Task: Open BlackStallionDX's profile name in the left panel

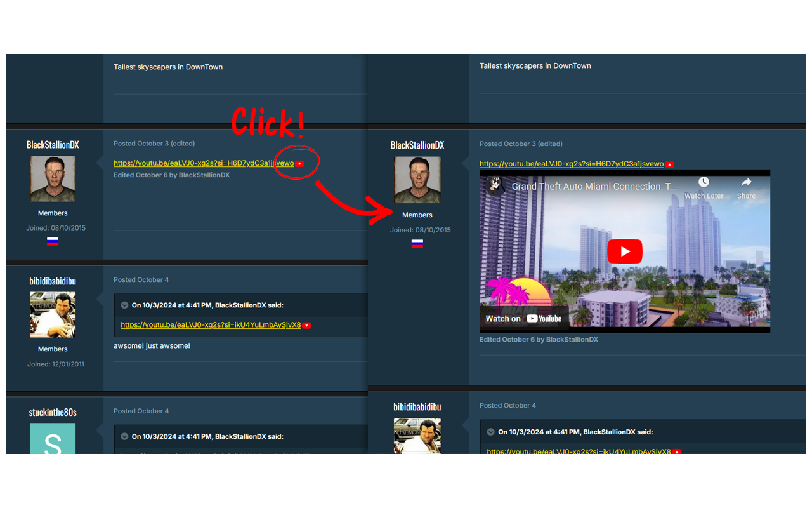Action: coord(53,145)
